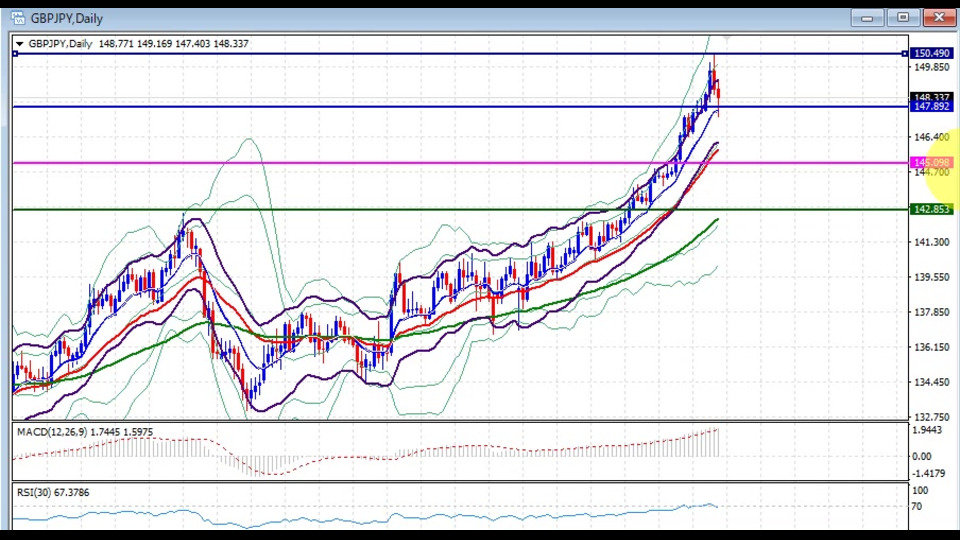Click the GBPJPY chart window icon

(x=18, y=18)
